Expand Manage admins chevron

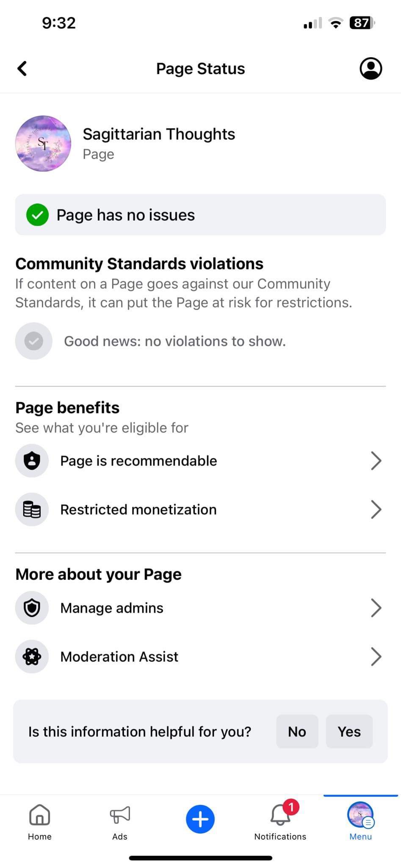point(376,608)
